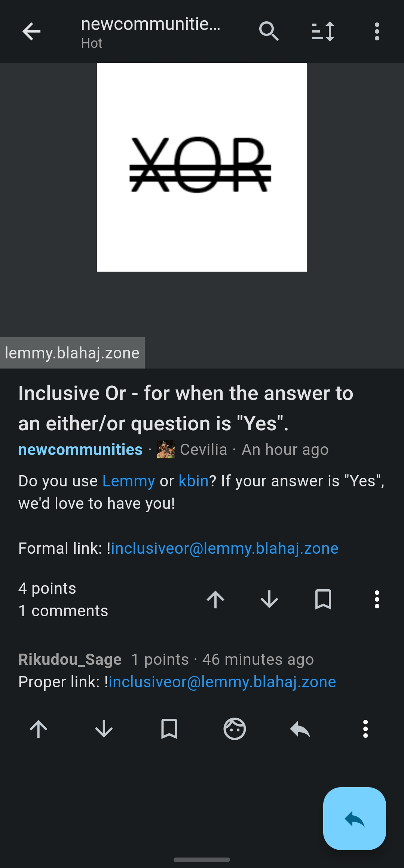Downvote the Inclusive Or post
404x868 pixels.
point(269,600)
